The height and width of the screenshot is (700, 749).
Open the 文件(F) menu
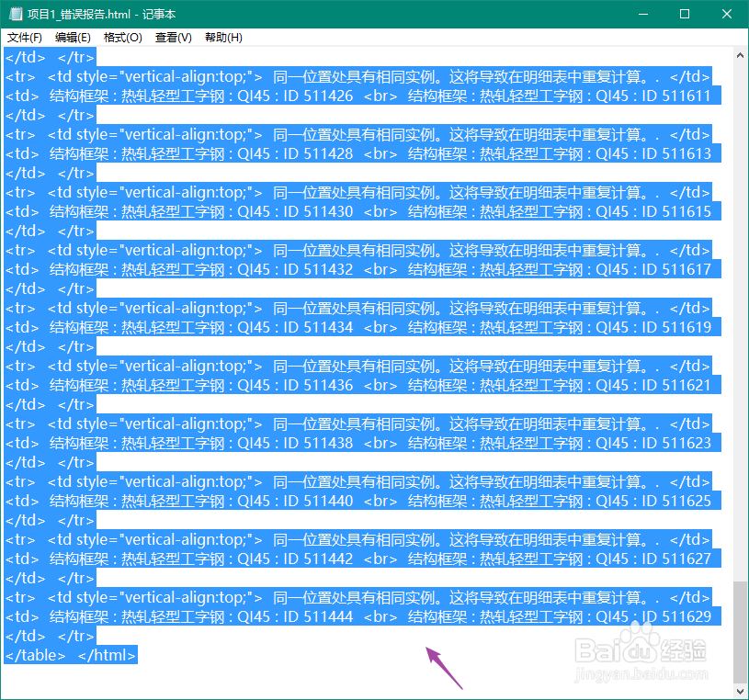pos(25,38)
